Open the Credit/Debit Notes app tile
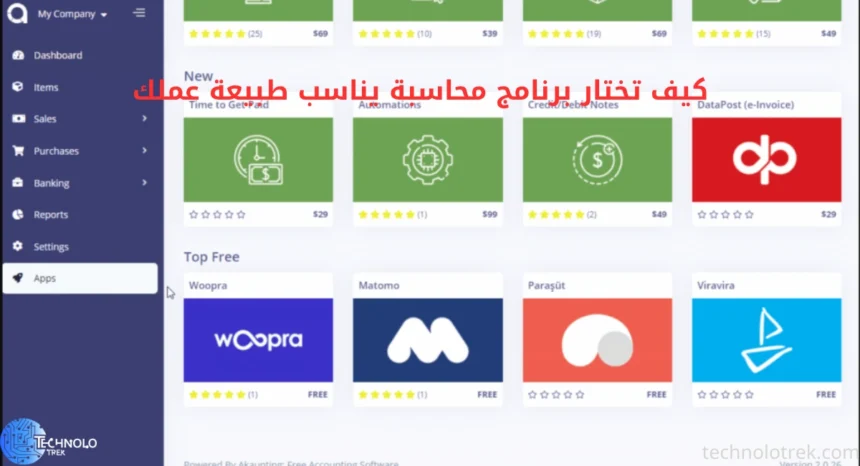860x466 pixels. pos(597,160)
